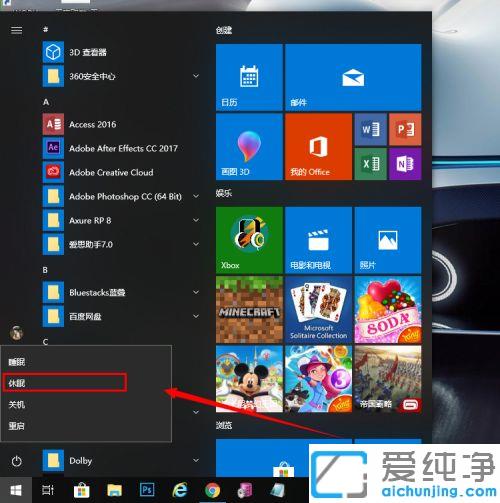This screenshot has width=500, height=503.
Task: Select 睡眠 in the power menu
Action: click(x=86, y=362)
